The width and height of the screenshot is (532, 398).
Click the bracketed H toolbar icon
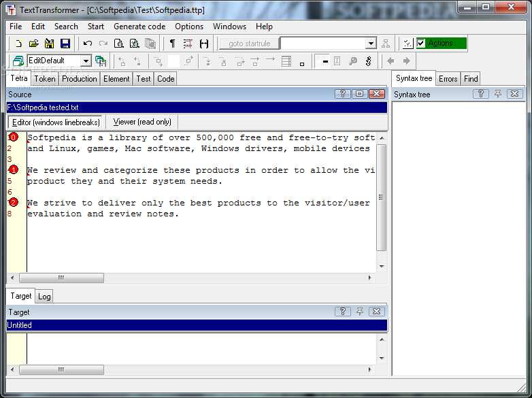coord(204,44)
